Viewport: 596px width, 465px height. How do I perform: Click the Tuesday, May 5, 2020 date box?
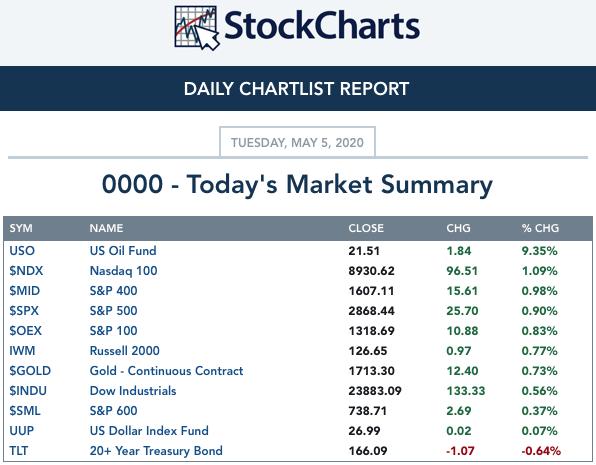tap(297, 142)
